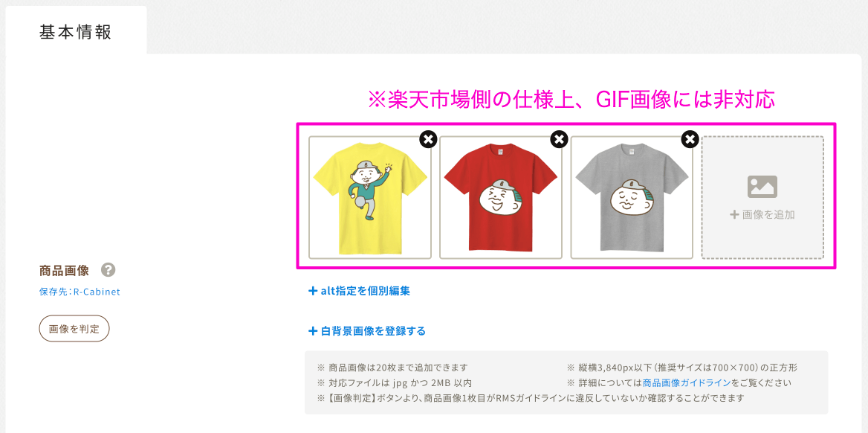Click the plus icon beside alt指定を個別編集
The height and width of the screenshot is (433, 868).
pos(313,290)
